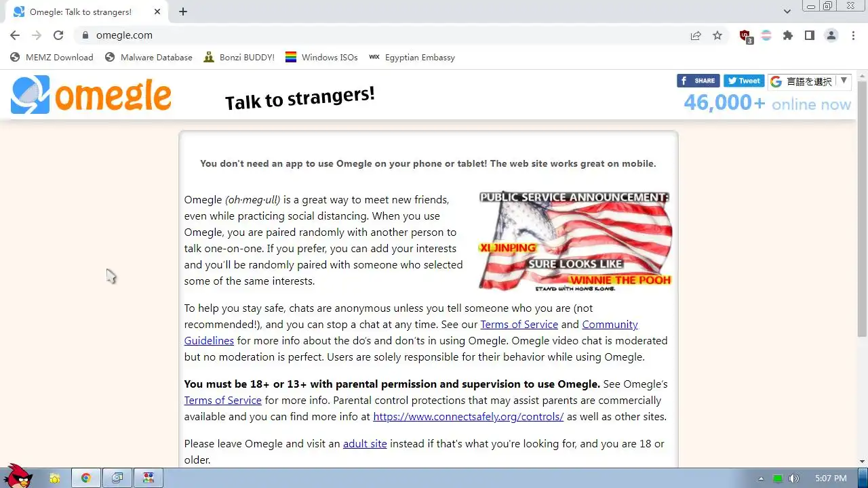Open MEMZ Download bookmark
868x488 pixels.
pyautogui.click(x=52, y=58)
